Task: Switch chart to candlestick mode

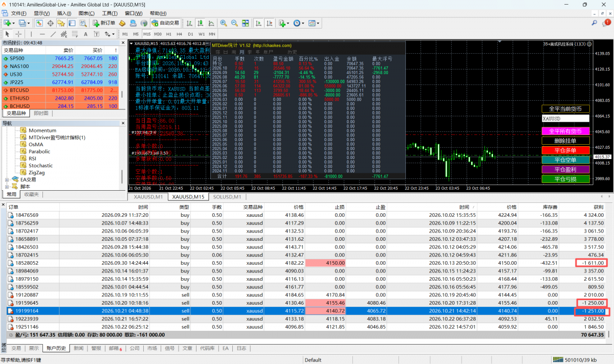Action: 201,23
